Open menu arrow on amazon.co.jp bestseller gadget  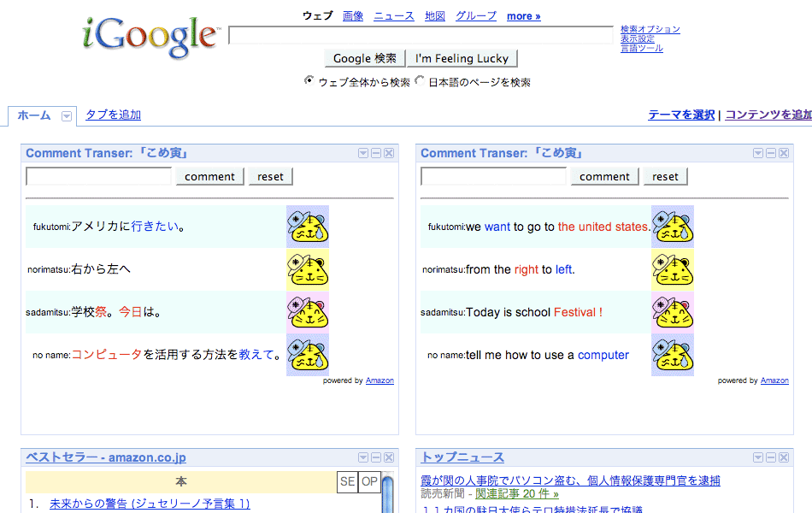(x=363, y=457)
